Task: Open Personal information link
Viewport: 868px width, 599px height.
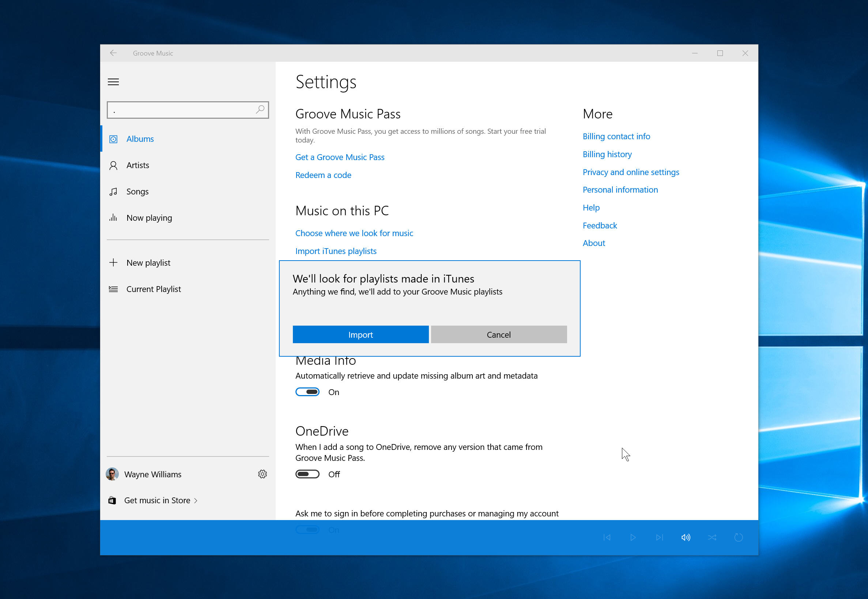Action: [x=620, y=190]
